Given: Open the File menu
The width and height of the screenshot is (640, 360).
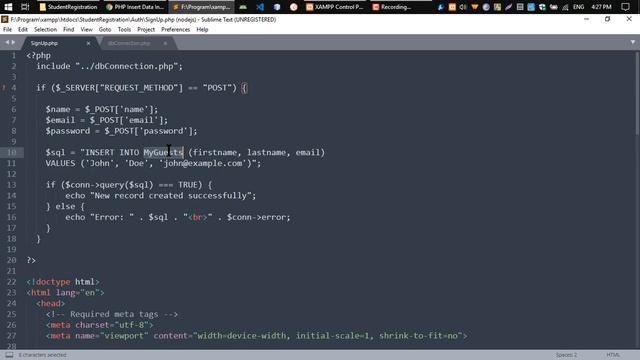Looking at the screenshot, I should point(7,29).
